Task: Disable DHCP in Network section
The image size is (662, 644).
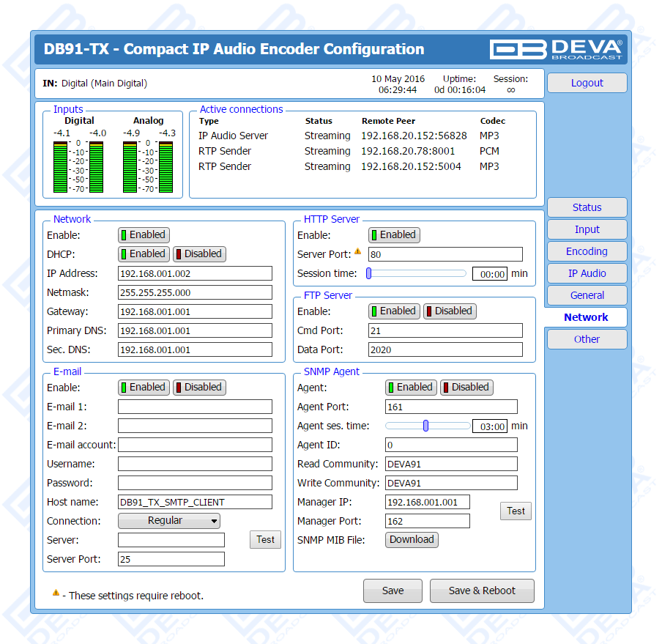Action: point(198,254)
